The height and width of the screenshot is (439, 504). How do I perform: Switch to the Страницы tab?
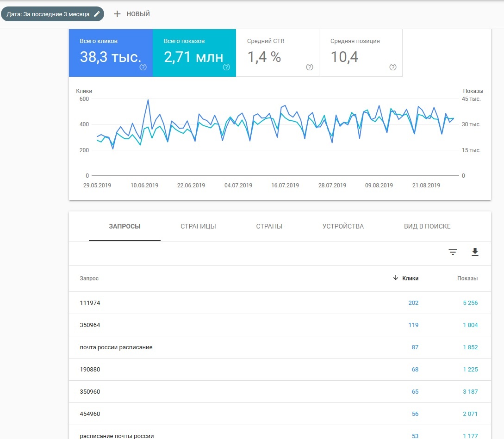(x=198, y=227)
